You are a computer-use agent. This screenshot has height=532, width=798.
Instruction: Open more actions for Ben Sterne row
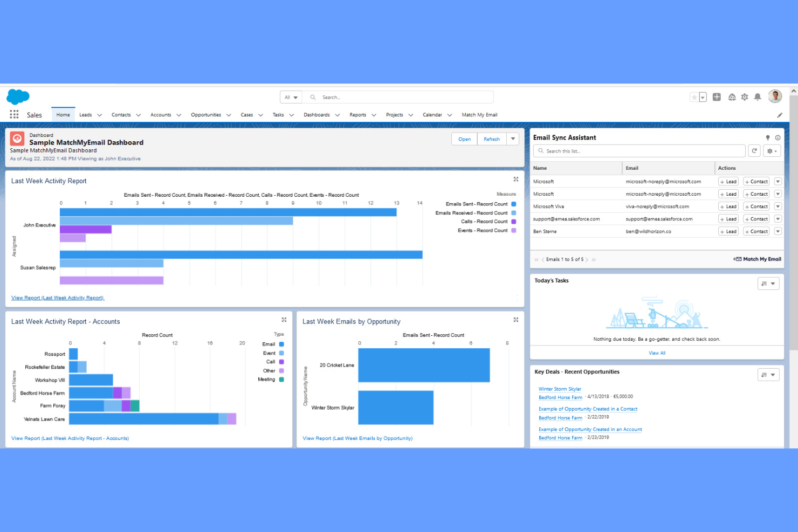point(778,231)
